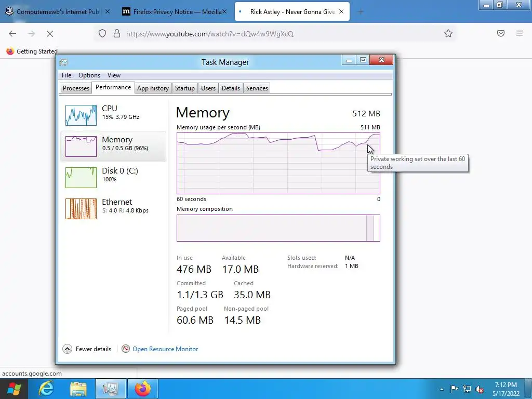Screen dimensions: 532x399
Task: Show hidden system tray icons
Action: point(442,389)
